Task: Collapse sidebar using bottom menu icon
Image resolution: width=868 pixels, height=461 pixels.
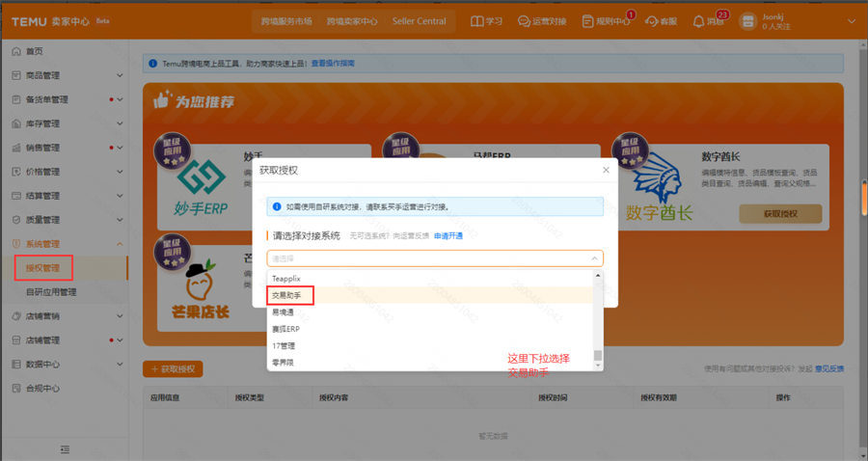Action: pos(65,449)
